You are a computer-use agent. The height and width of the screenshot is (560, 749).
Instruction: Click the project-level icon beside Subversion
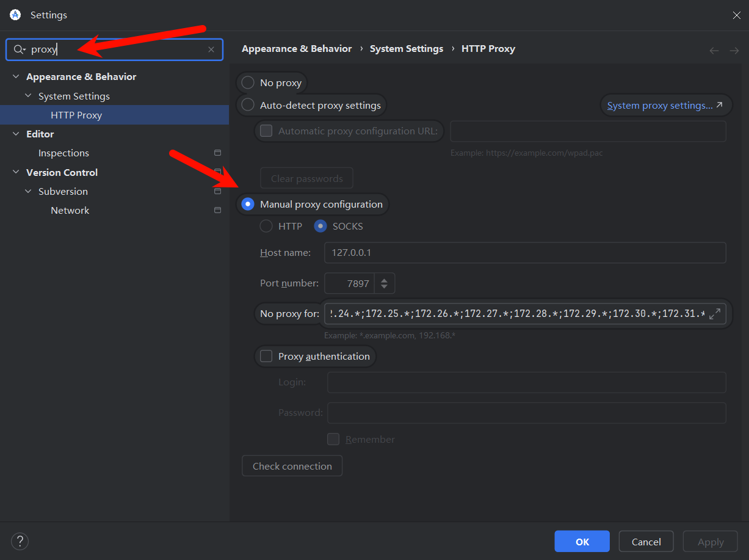217,191
